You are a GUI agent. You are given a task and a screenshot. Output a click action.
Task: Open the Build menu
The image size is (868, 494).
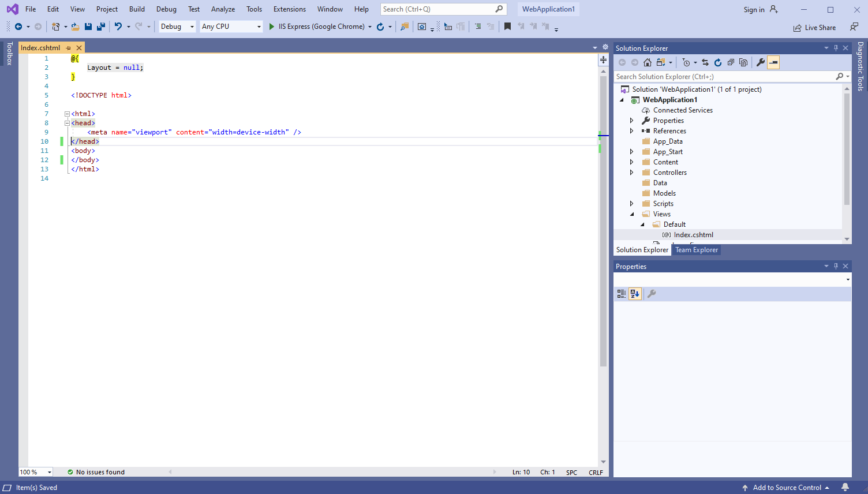click(137, 9)
